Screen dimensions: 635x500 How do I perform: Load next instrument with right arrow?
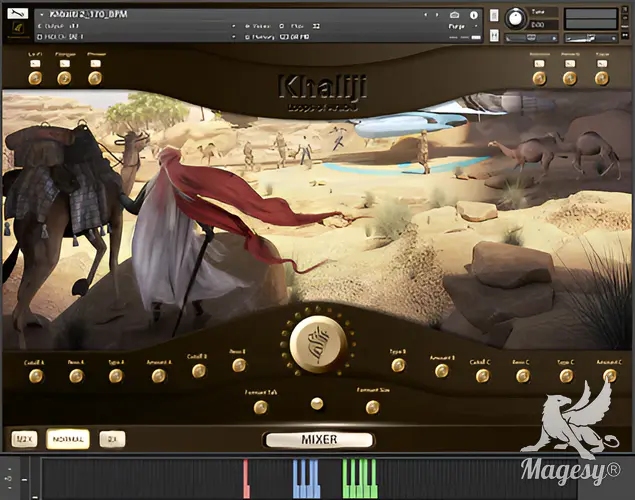437,15
